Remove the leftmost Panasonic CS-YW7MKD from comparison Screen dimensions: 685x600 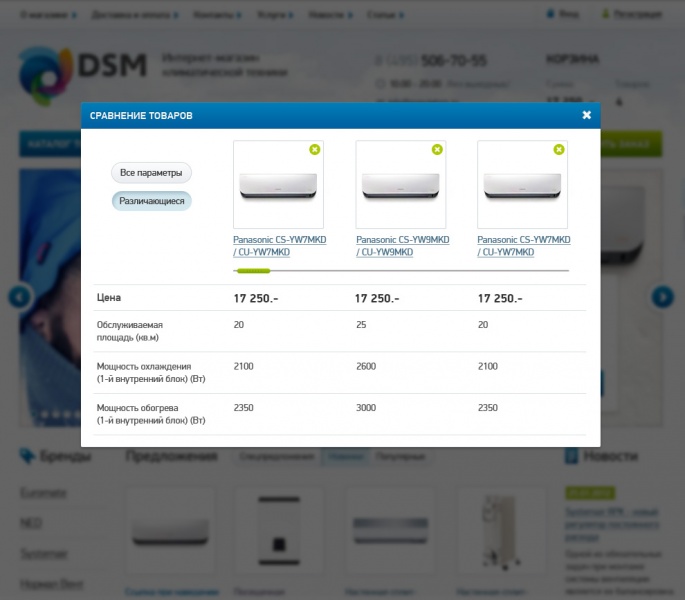pyautogui.click(x=315, y=149)
